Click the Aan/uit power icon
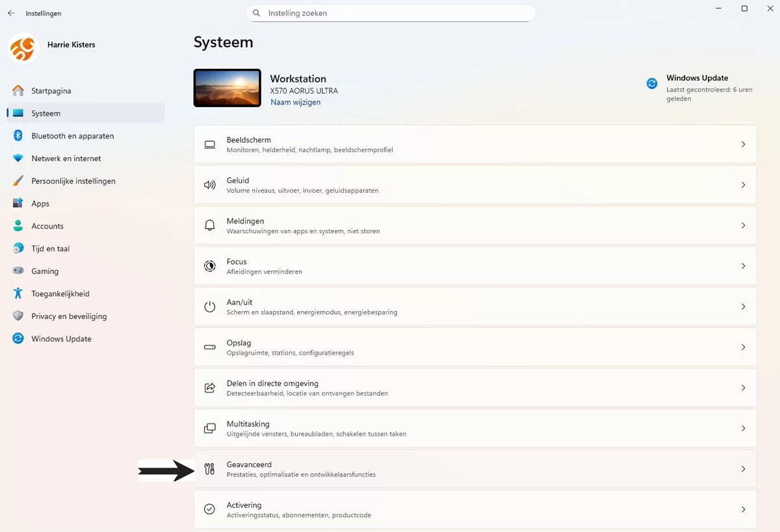The width and height of the screenshot is (780, 532). click(209, 307)
